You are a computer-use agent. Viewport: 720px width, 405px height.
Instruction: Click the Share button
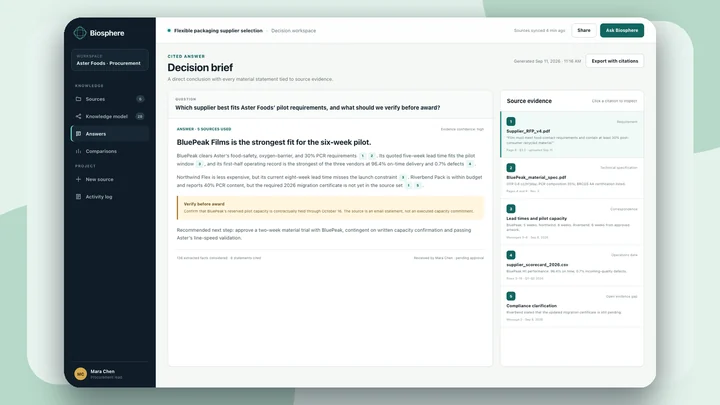(584, 30)
